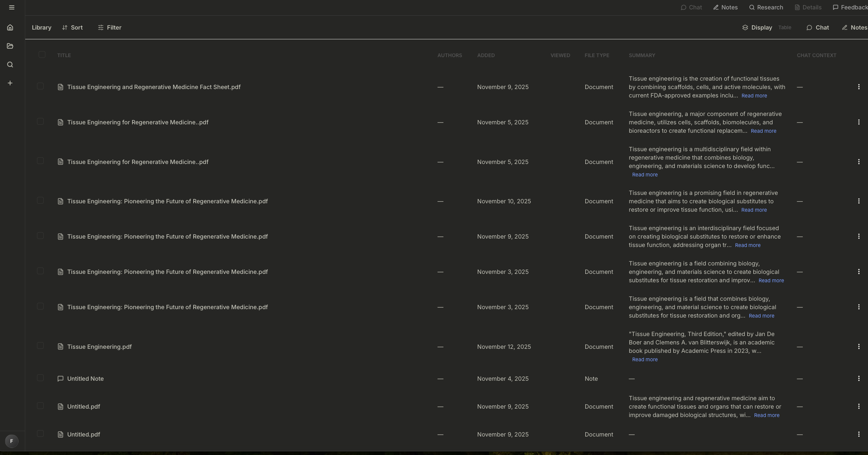Open options menu for Tissue Engineering.pdf row
Image resolution: width=868 pixels, height=455 pixels.
click(x=859, y=346)
